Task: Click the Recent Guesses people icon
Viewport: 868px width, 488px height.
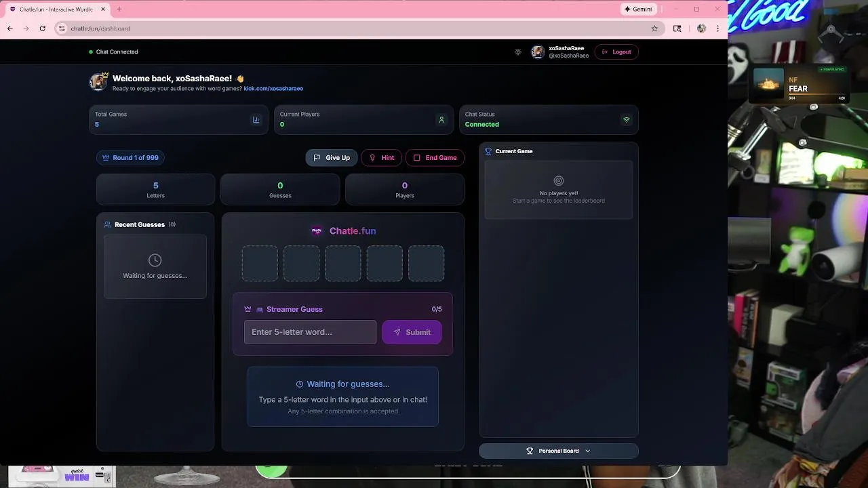Action: (x=108, y=224)
